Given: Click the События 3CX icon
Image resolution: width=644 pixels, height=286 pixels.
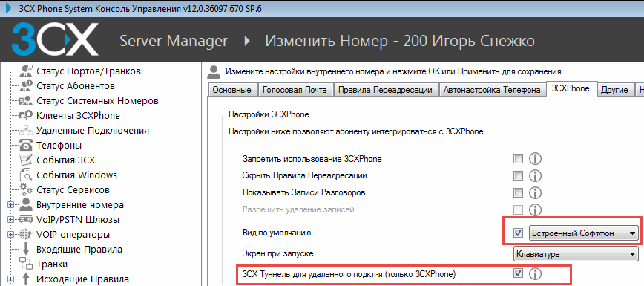Looking at the screenshot, I should coord(26,160).
